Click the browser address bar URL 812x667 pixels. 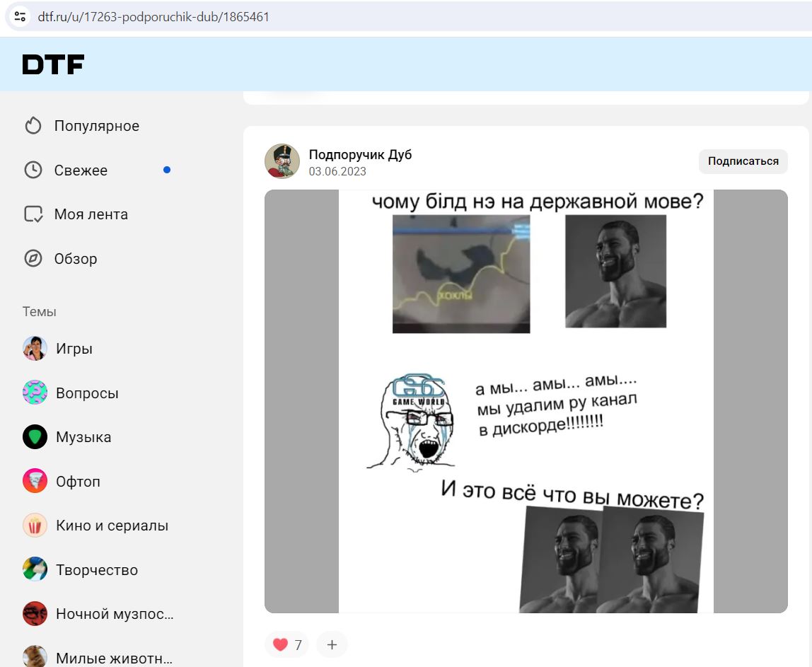click(153, 16)
